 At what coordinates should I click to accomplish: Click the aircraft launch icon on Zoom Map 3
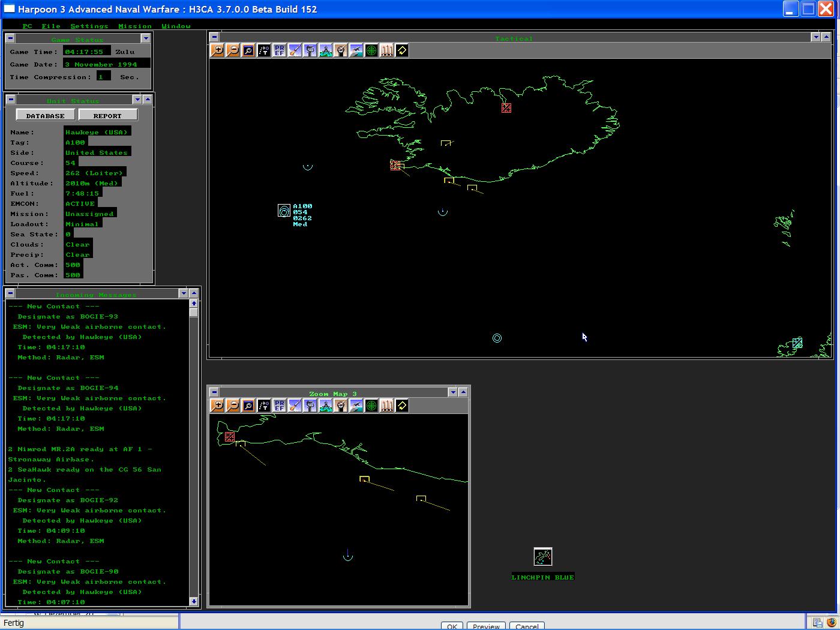coord(356,406)
